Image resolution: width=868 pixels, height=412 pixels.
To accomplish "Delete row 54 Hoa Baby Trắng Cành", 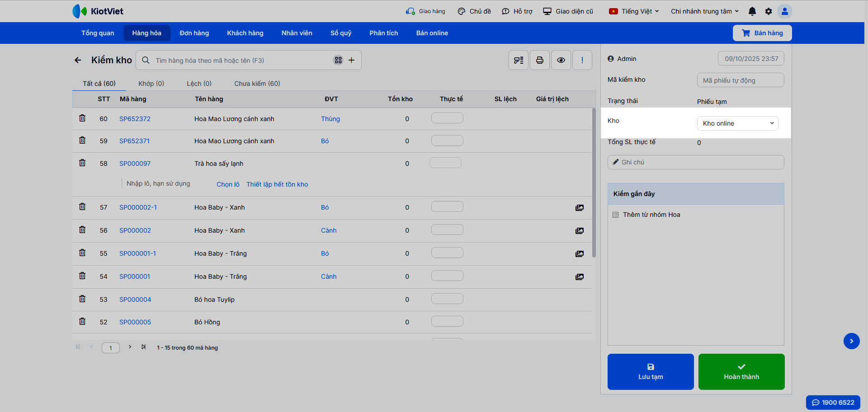I will tap(82, 276).
